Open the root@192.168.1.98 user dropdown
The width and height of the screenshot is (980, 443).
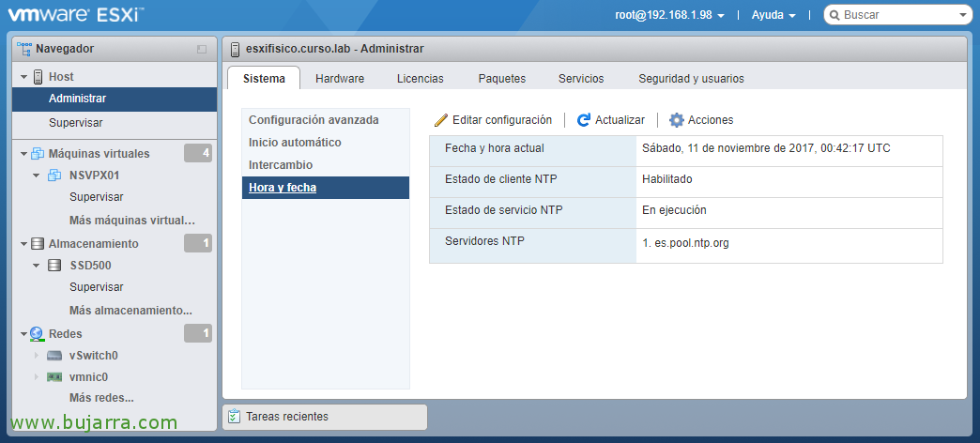[x=670, y=16]
